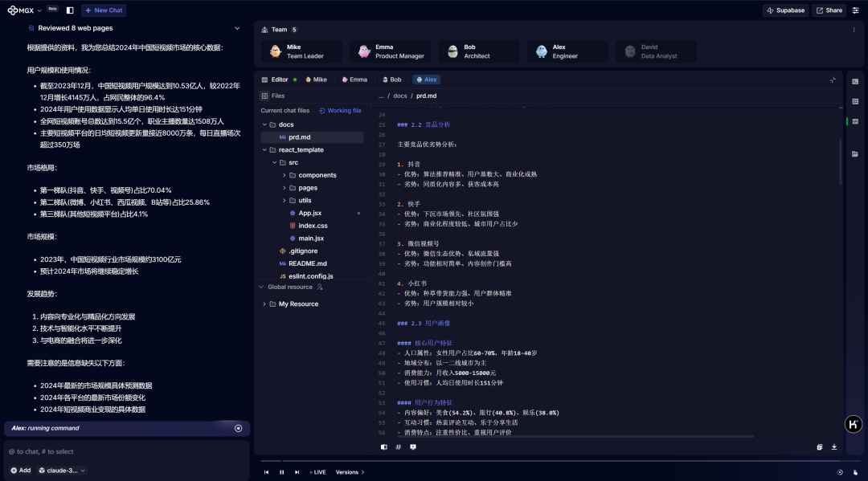Select David Data Analyst card
Screen dimensions: 868x481
[656, 51]
